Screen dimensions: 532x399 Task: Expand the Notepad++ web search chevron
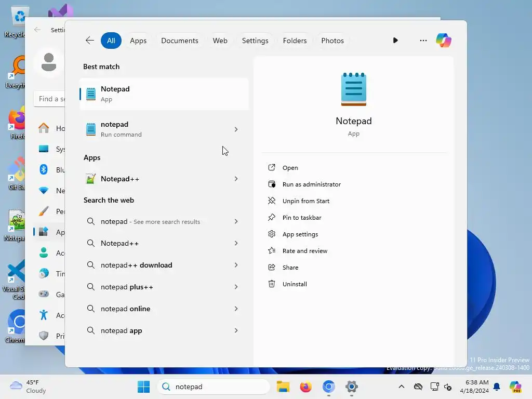(236, 243)
